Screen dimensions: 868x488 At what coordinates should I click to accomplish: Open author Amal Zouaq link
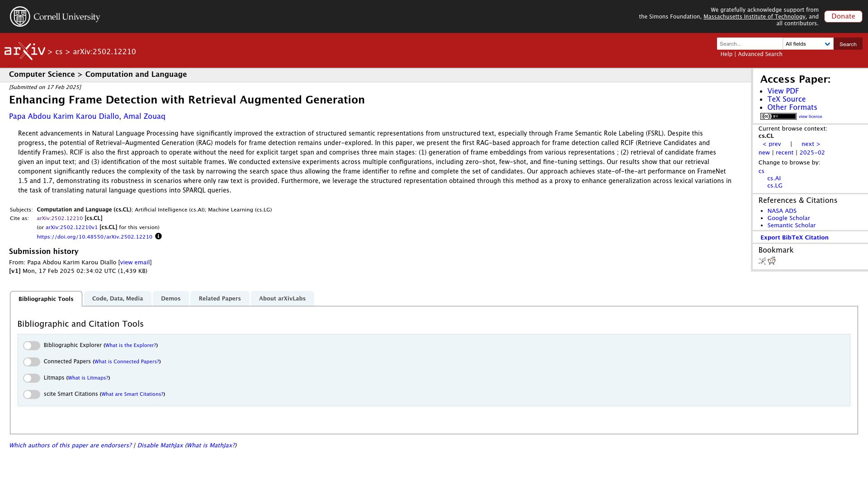[x=144, y=117]
